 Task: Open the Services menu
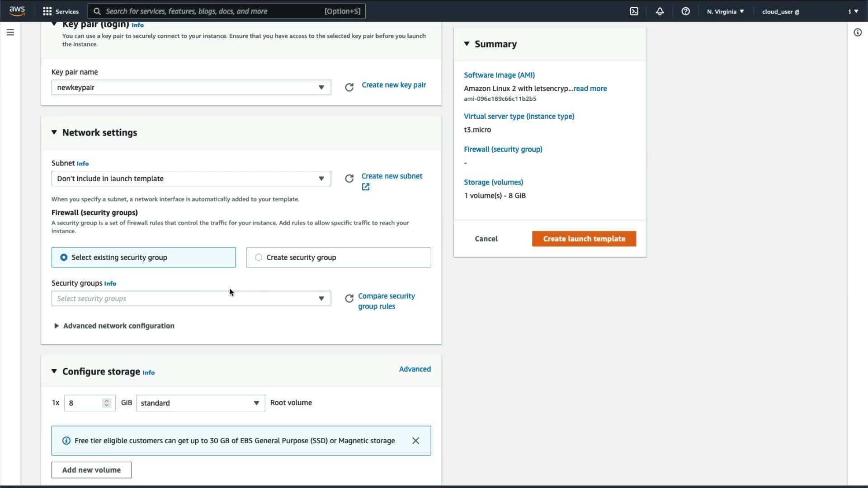click(61, 11)
